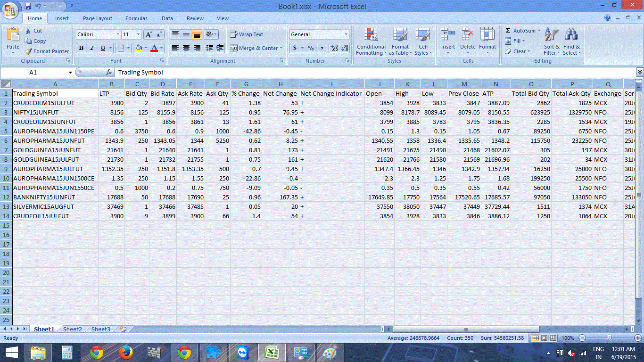Switch to the Formulas ribbon tab
The width and height of the screenshot is (644, 362).
[x=136, y=18]
